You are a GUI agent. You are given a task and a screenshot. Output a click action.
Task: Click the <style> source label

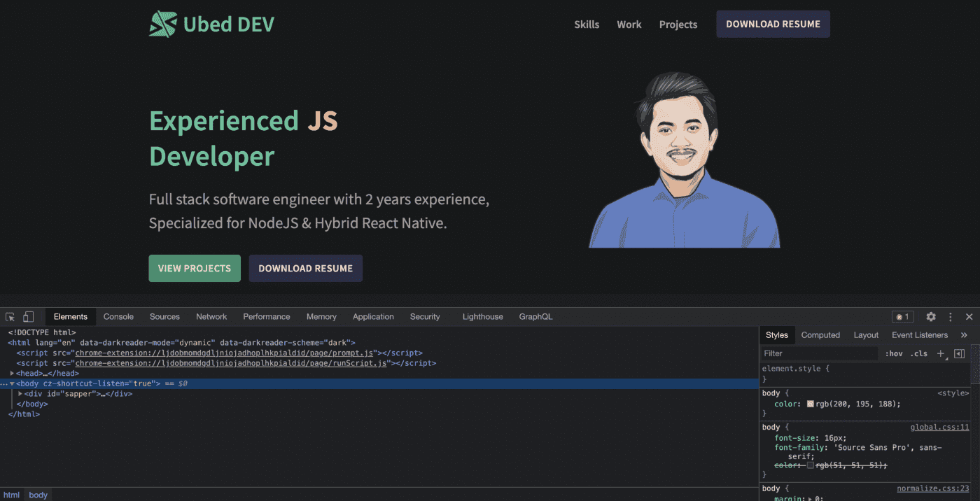(x=953, y=393)
